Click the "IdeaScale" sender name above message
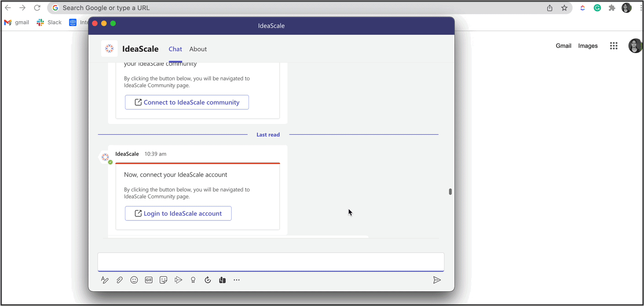The image size is (644, 306). click(x=127, y=154)
